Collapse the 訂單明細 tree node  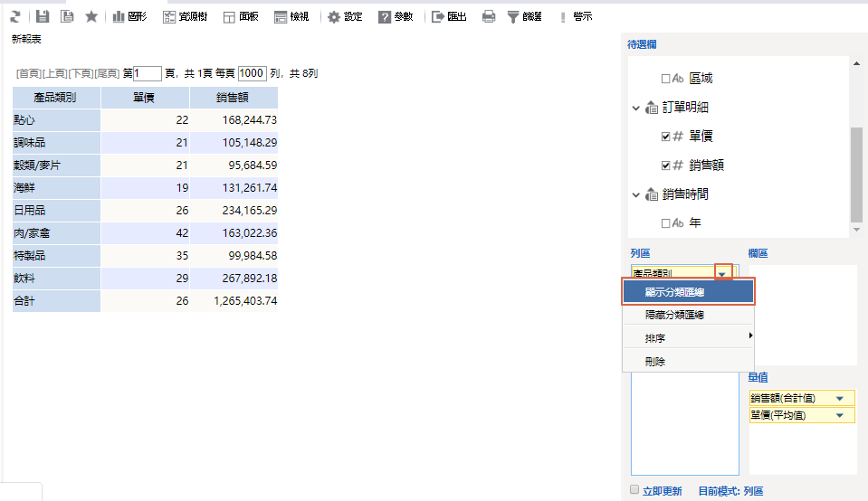635,109
